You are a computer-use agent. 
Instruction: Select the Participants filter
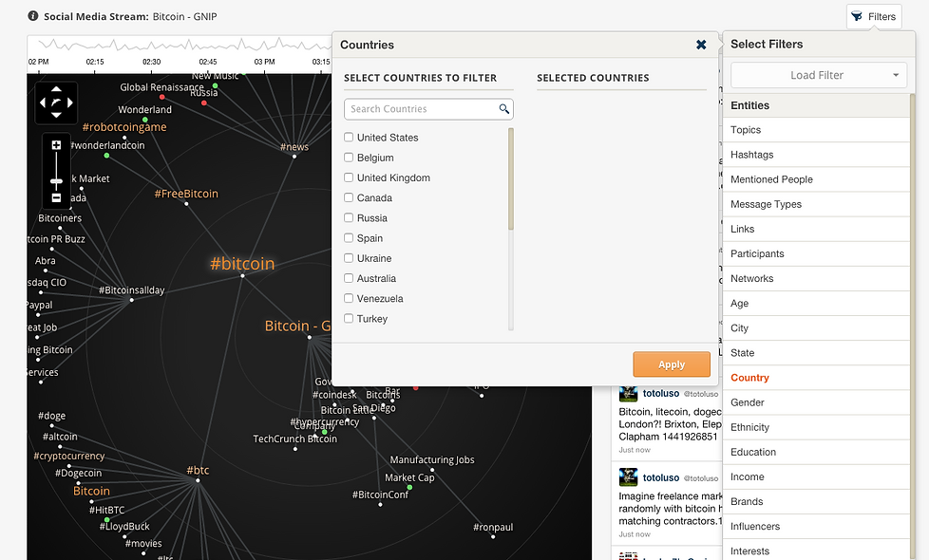pos(816,254)
